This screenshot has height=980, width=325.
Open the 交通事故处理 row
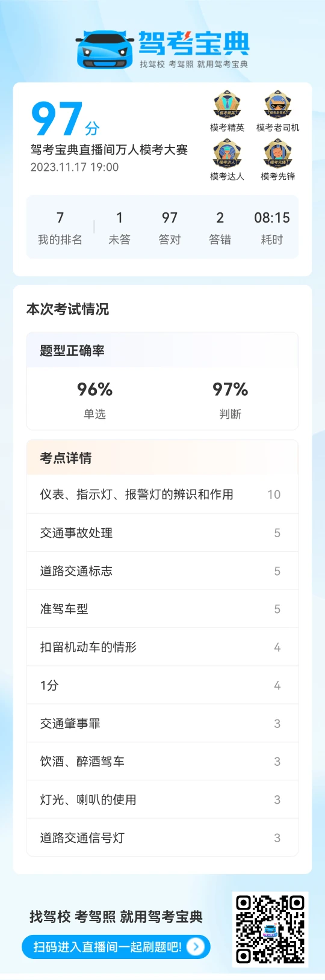click(x=162, y=532)
